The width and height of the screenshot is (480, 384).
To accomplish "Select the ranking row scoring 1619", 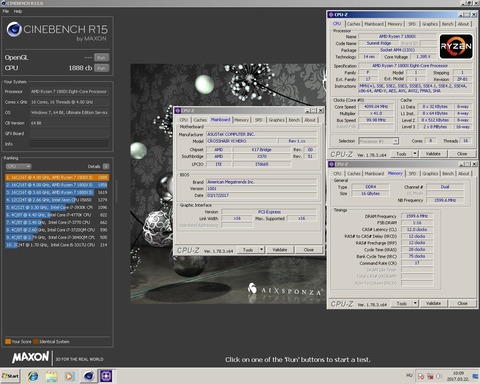I will coord(57,192).
